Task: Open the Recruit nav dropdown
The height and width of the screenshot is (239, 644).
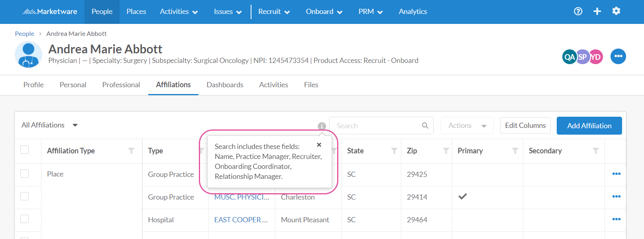Action: (x=274, y=12)
